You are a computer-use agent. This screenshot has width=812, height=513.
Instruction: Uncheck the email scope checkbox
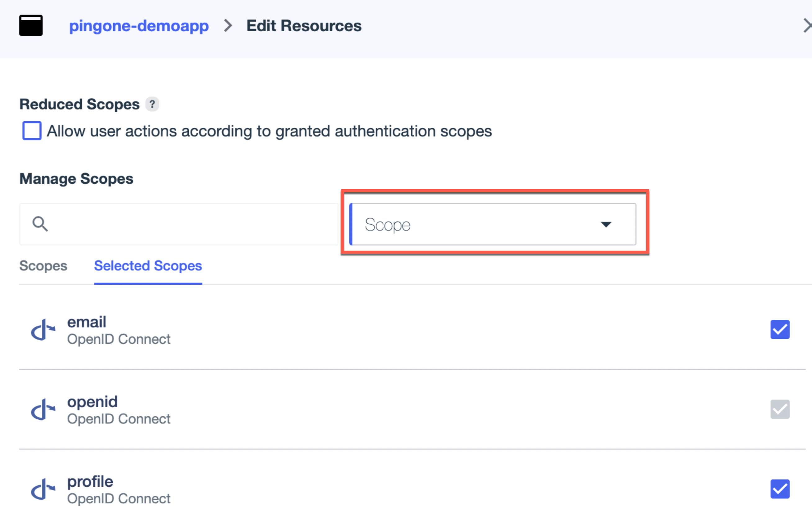click(x=780, y=329)
